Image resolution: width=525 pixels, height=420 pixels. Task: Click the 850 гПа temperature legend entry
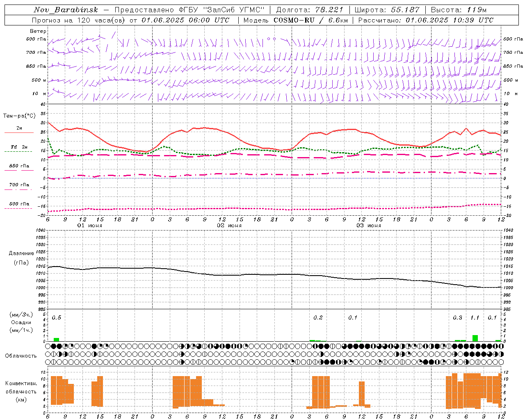19,166
